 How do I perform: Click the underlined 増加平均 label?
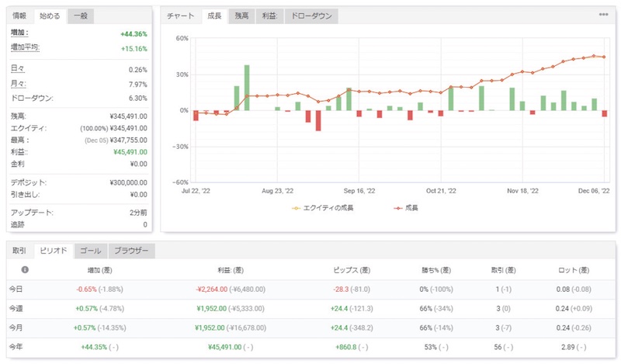coord(26,48)
